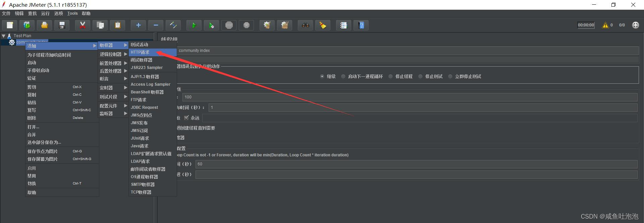Expand the 配置元件 submenu
Screen dimensions: 644x223
pos(113,106)
